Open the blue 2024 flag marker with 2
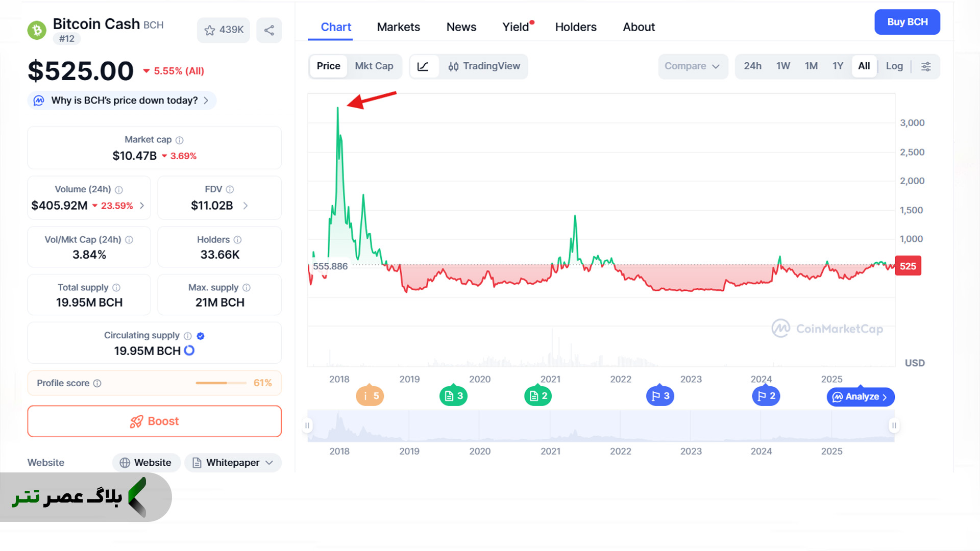The width and height of the screenshot is (980, 551). (x=766, y=396)
